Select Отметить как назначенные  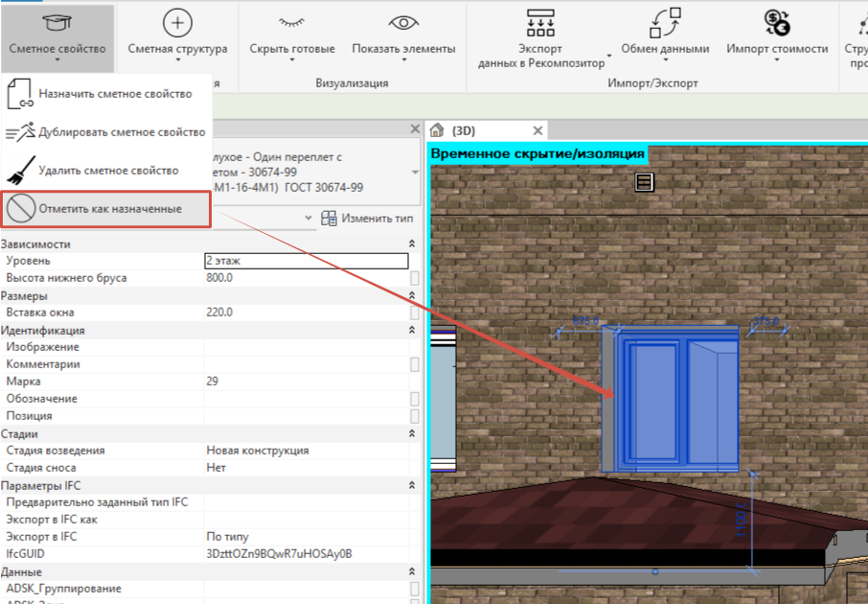pyautogui.click(x=106, y=209)
